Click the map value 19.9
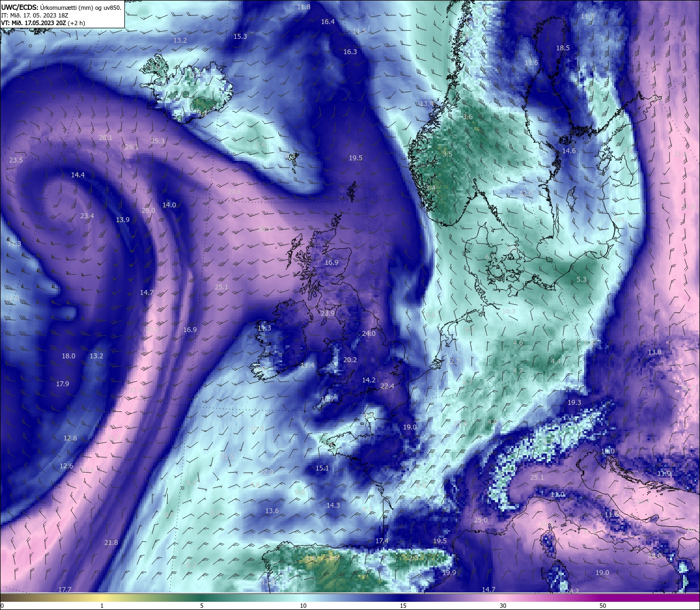700x610 pixels. (x=449, y=573)
